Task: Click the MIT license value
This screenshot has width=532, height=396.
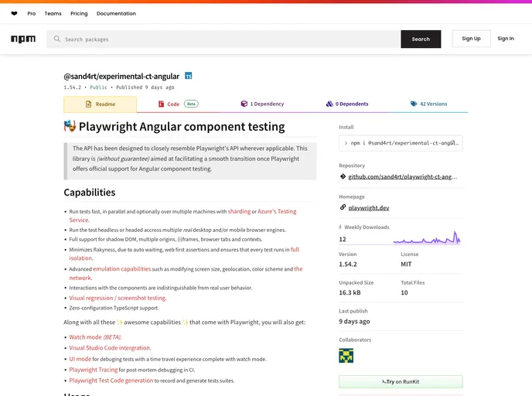Action: coord(406,264)
